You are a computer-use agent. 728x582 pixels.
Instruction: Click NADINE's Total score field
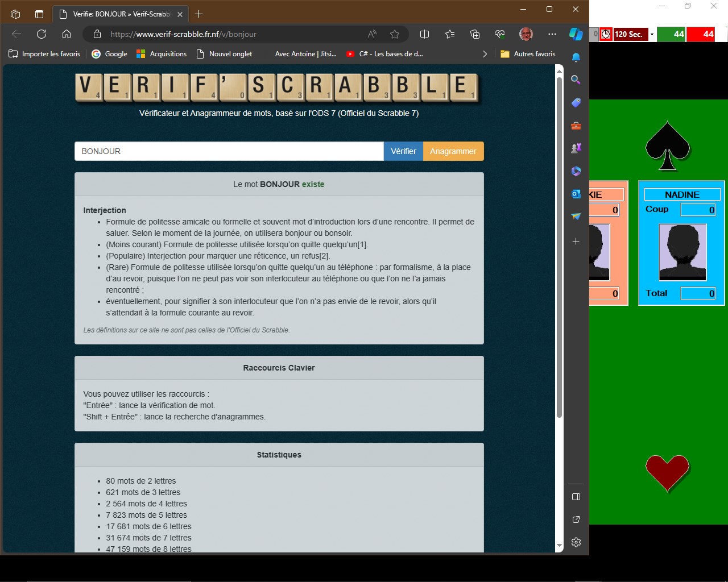[698, 293]
